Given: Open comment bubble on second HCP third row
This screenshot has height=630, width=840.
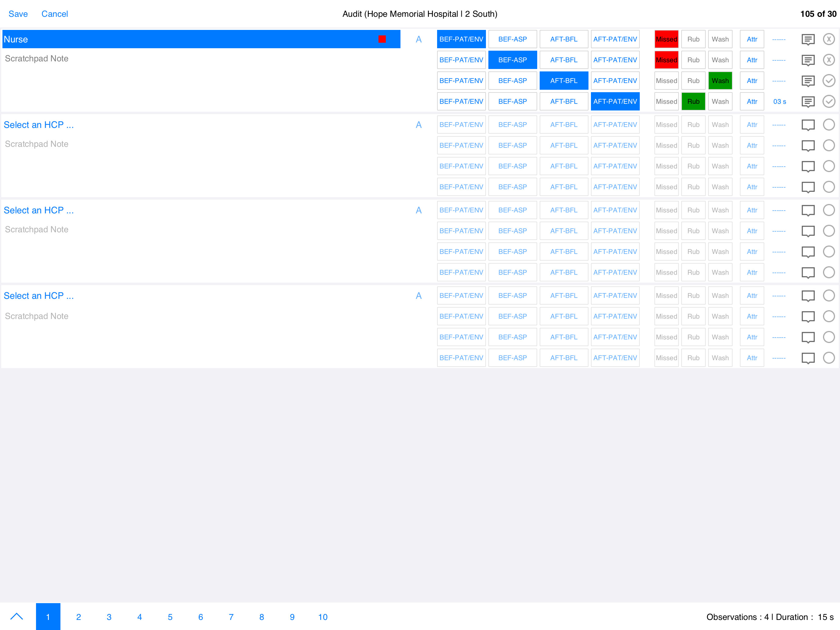Looking at the screenshot, I should [x=808, y=166].
